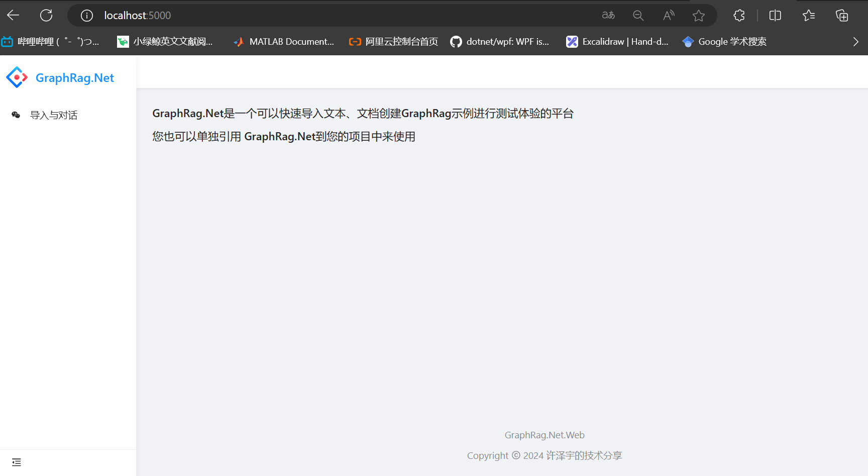
Task: Open the translate page icon
Action: (608, 15)
